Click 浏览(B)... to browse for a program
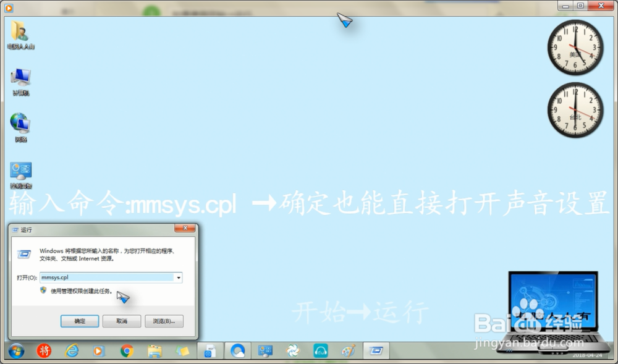Viewport: 618px width, 364px height. tap(164, 321)
